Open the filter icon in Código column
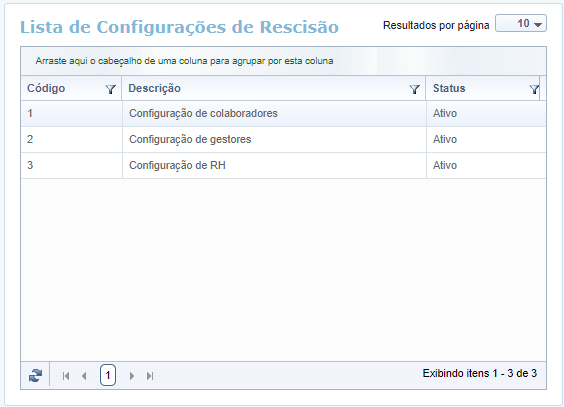Viewport: 564px width, 407px height. (x=110, y=89)
